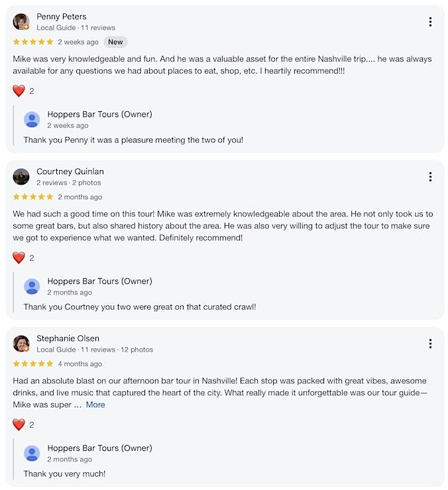The width and height of the screenshot is (448, 490).
Task: Click owner avatar in reply to Courtney
Action: pyautogui.click(x=32, y=286)
